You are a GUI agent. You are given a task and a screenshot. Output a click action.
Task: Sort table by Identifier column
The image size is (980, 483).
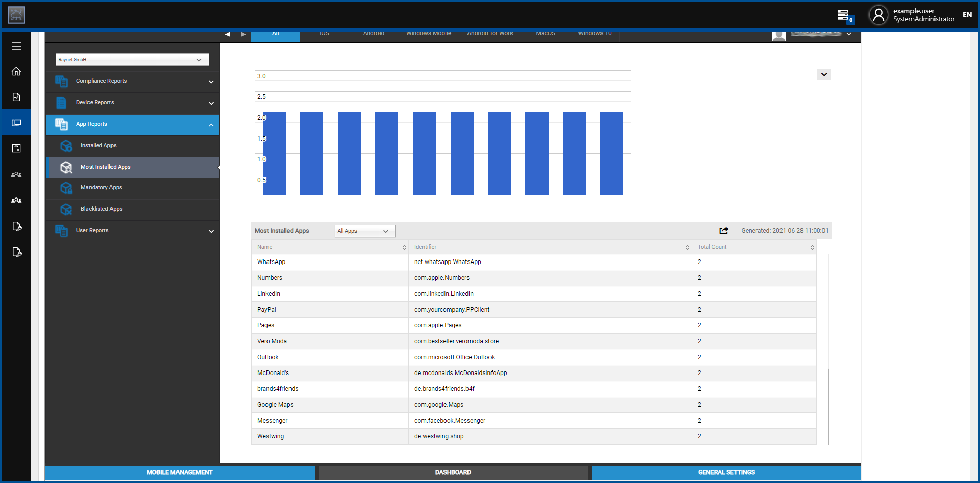pos(687,247)
